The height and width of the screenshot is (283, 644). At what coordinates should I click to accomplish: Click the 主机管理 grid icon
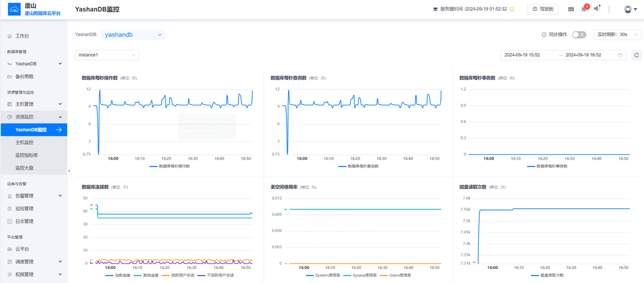(10, 104)
